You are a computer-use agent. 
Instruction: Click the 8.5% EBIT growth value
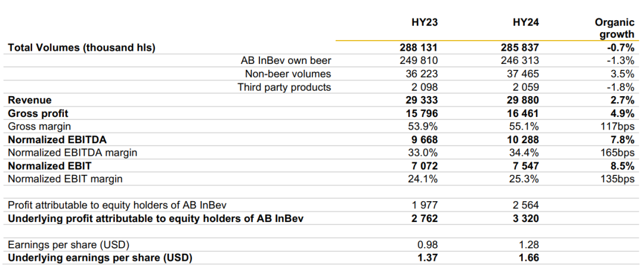[x=622, y=166]
